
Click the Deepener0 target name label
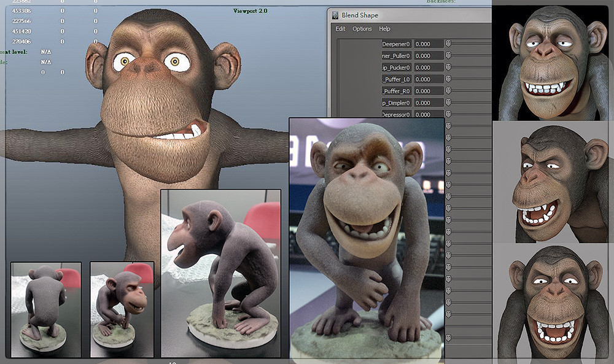(396, 44)
